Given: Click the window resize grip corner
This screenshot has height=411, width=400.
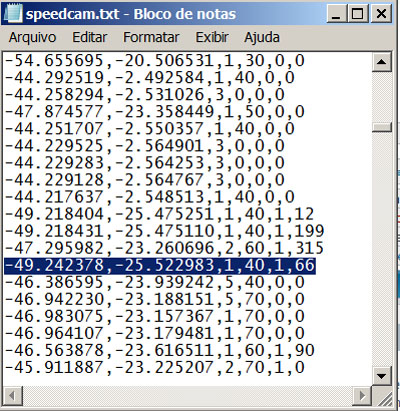Looking at the screenshot, I should coord(382,396).
